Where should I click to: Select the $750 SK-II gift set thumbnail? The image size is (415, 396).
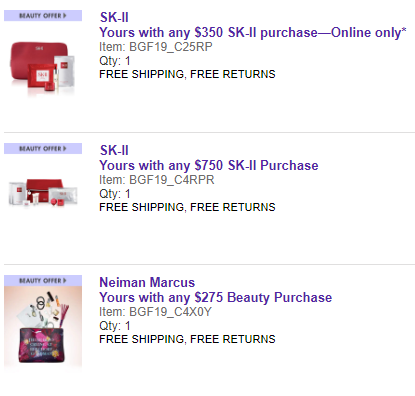coord(43,193)
